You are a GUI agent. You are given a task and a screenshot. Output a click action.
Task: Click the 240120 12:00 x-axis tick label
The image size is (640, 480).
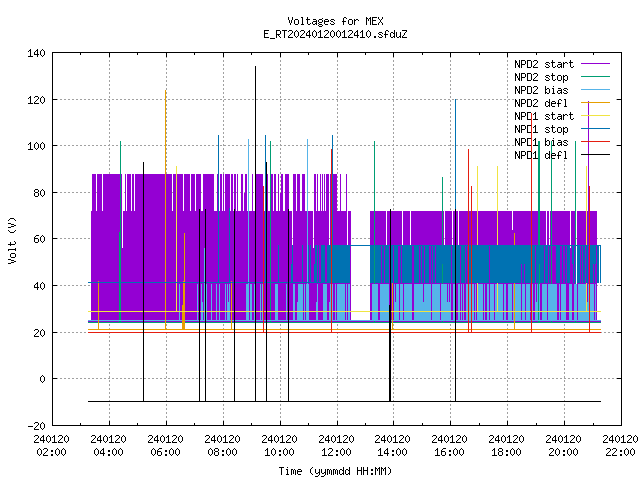pos(336,446)
